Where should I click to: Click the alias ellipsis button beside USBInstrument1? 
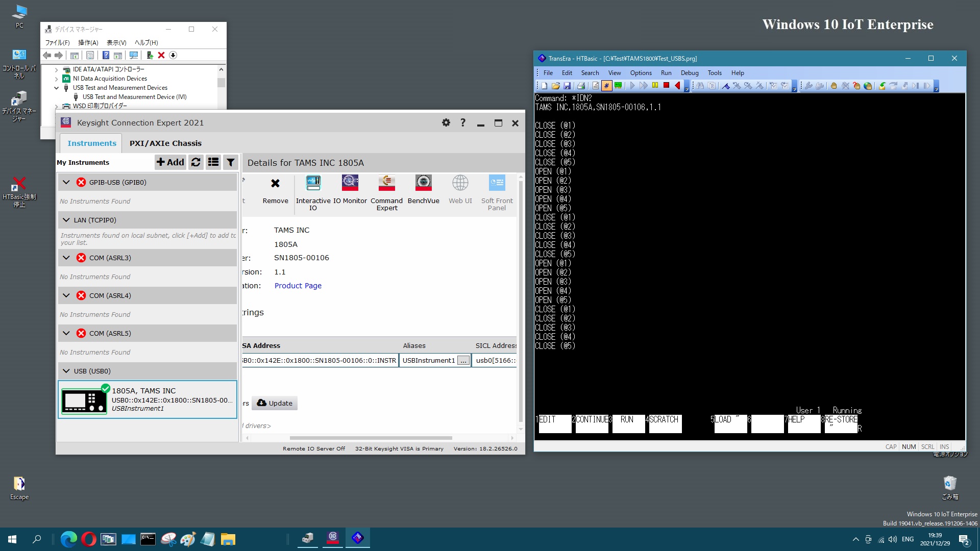pos(463,361)
